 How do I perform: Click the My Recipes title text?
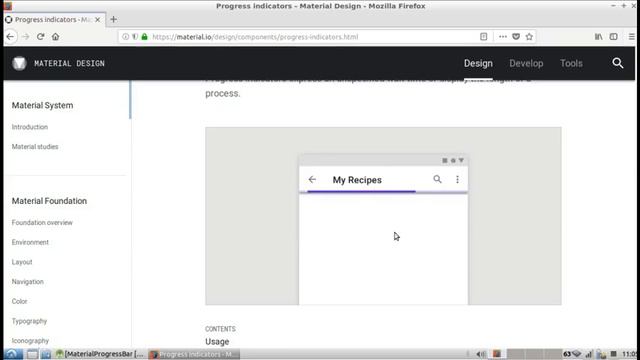[357, 180]
